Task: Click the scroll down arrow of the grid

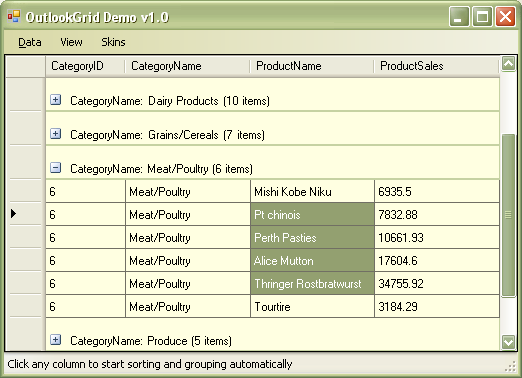Action: point(508,342)
